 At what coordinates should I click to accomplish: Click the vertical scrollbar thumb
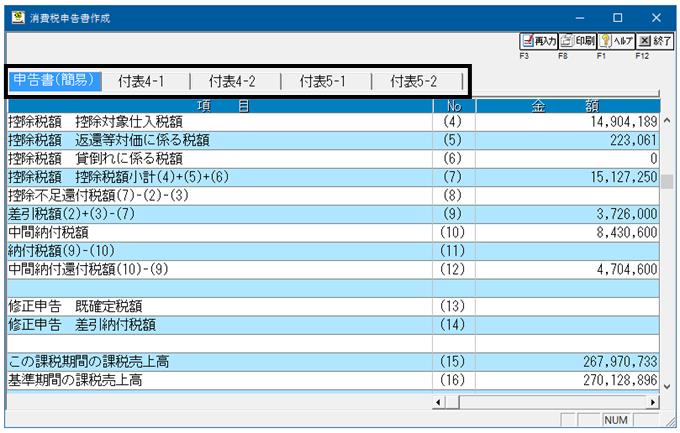click(x=667, y=182)
